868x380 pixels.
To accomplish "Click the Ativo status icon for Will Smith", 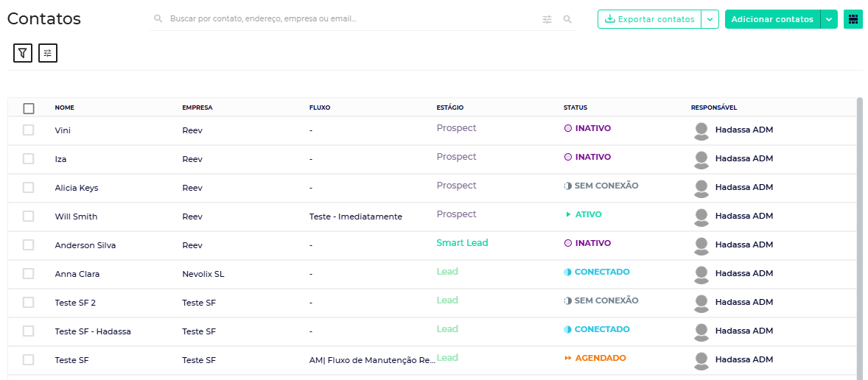I will click(568, 215).
